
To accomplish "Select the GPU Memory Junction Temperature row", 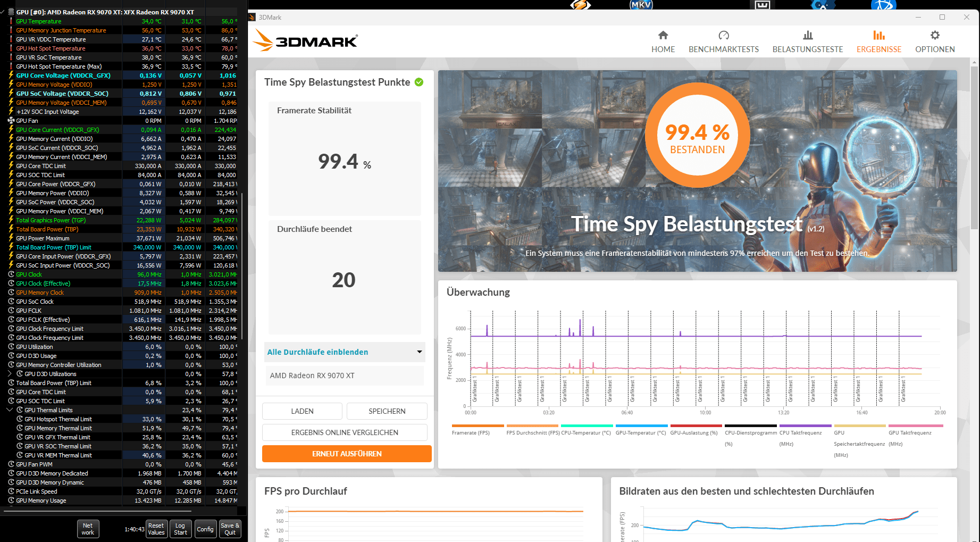I will click(121, 30).
